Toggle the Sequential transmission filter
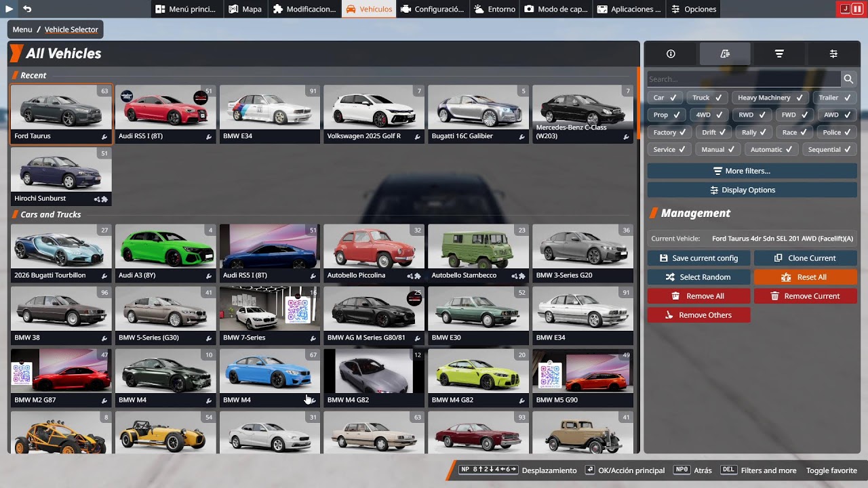Image resolution: width=868 pixels, height=488 pixels. (x=830, y=150)
